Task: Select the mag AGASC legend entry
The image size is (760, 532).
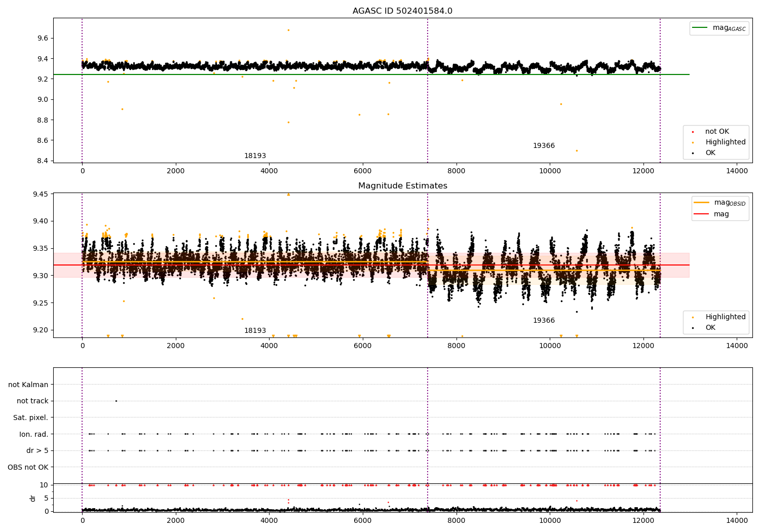Action: tap(719, 28)
